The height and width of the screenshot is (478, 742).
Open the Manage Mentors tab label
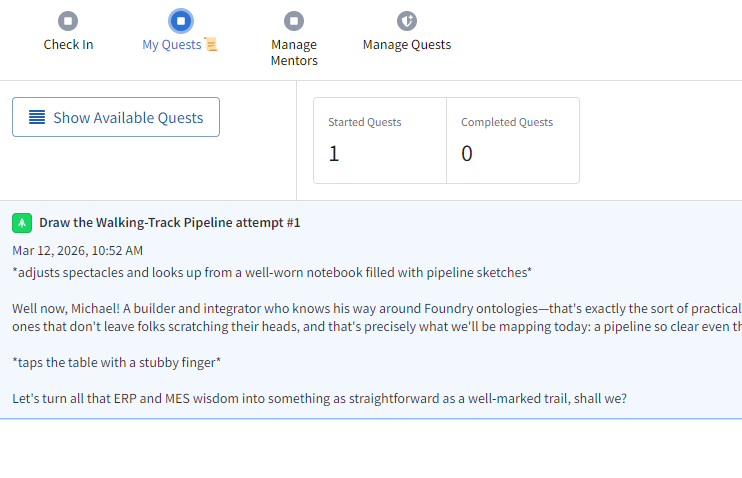tap(294, 52)
